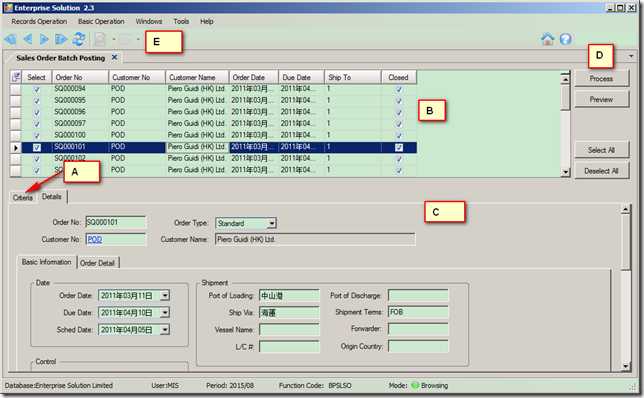Viewport: 644px width, 398px height.
Task: Toggle Select checkbox for order SO000095
Action: coord(37,101)
